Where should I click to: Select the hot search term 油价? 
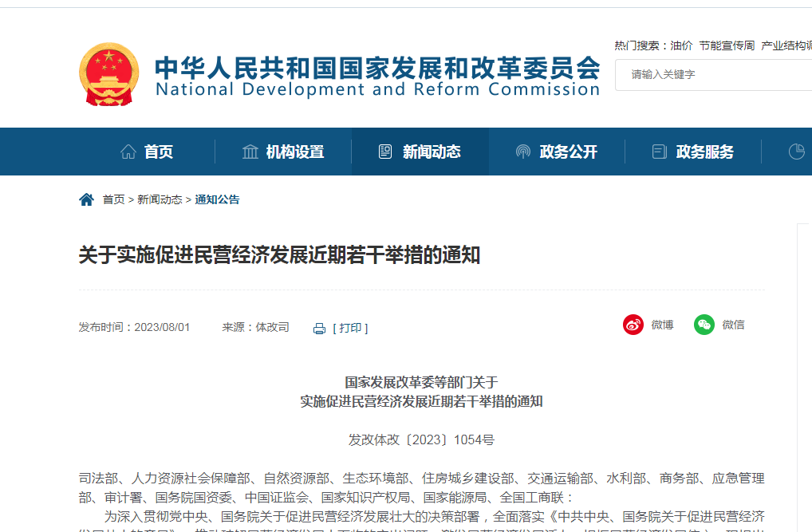click(x=681, y=45)
